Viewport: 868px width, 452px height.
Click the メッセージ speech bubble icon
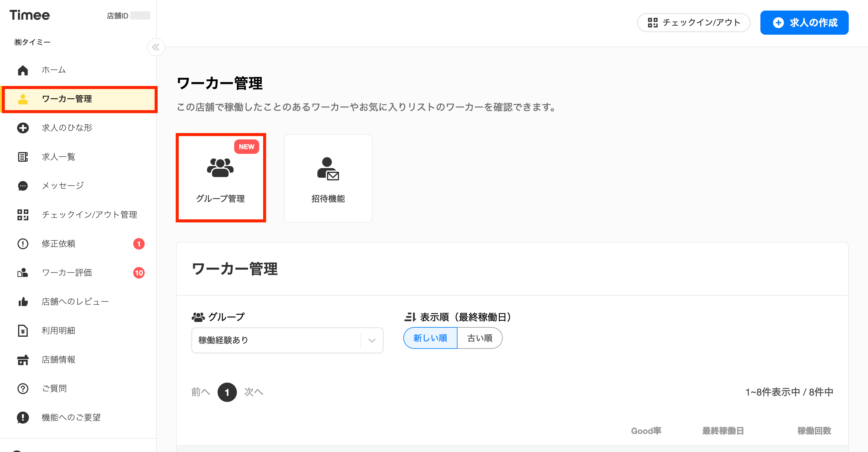pyautogui.click(x=23, y=186)
